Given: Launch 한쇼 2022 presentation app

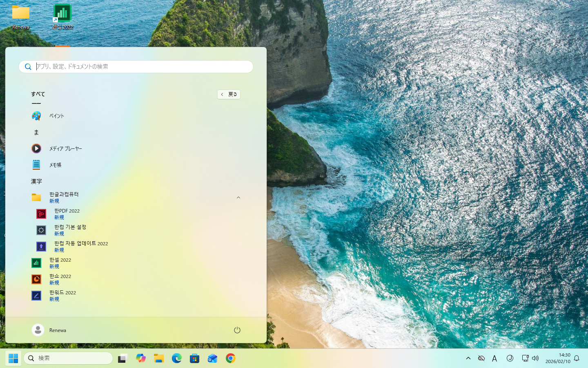Looking at the screenshot, I should tap(60, 279).
